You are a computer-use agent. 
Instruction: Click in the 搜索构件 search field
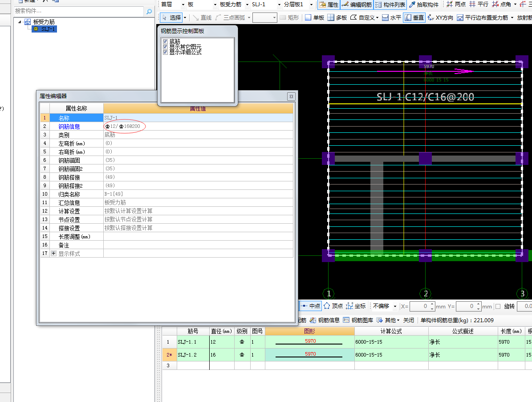tap(79, 11)
